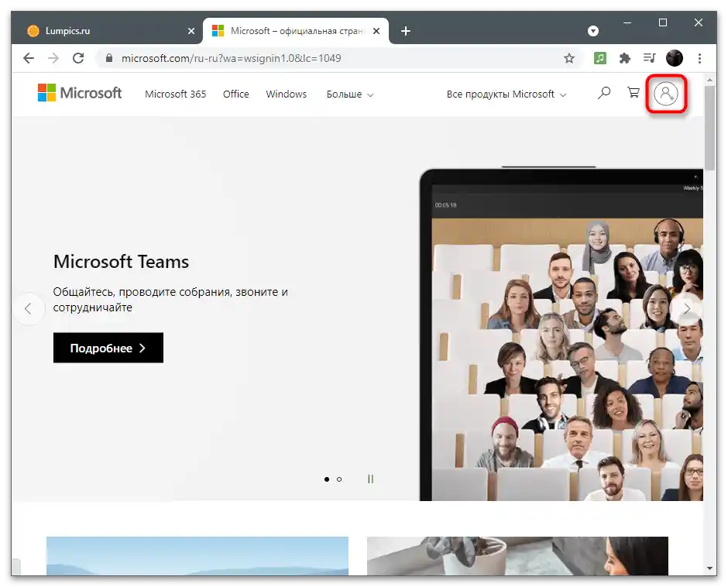Open the card image with the plant

click(x=517, y=556)
